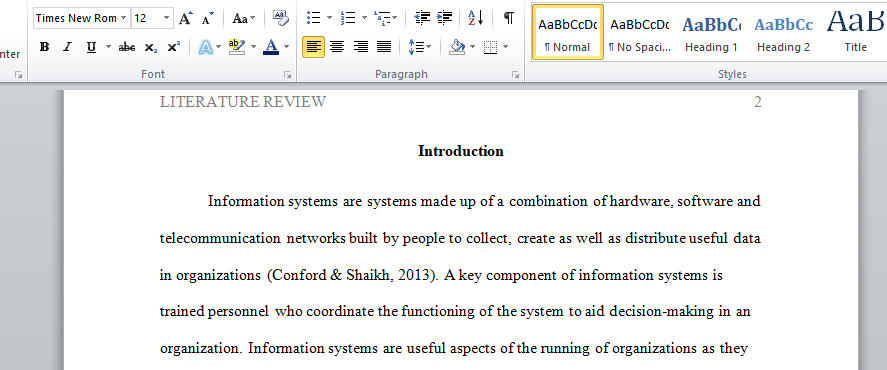887x370 pixels.
Task: Open the Change Case dropdown
Action: coord(244,18)
